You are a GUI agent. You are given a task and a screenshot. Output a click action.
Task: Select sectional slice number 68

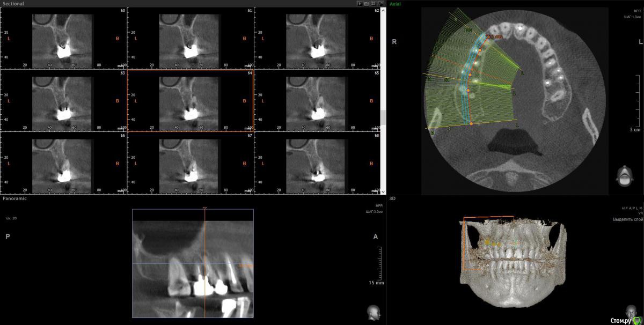click(317, 163)
